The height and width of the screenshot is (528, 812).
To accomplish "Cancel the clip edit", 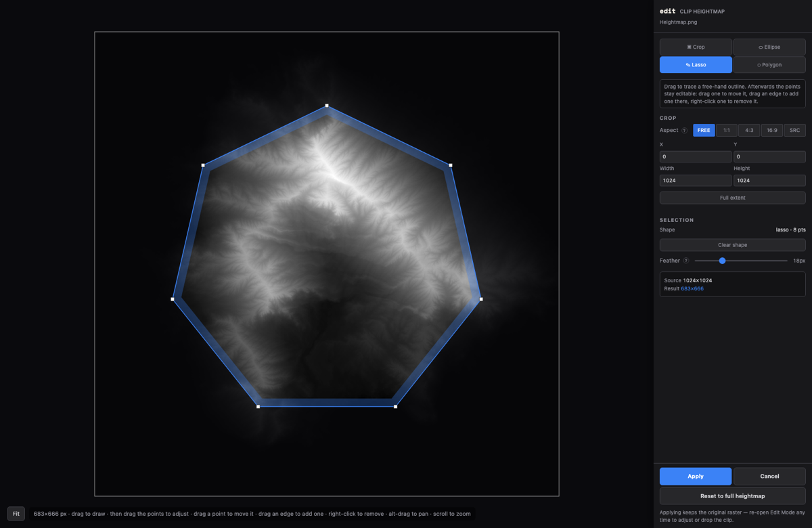I will [x=769, y=476].
